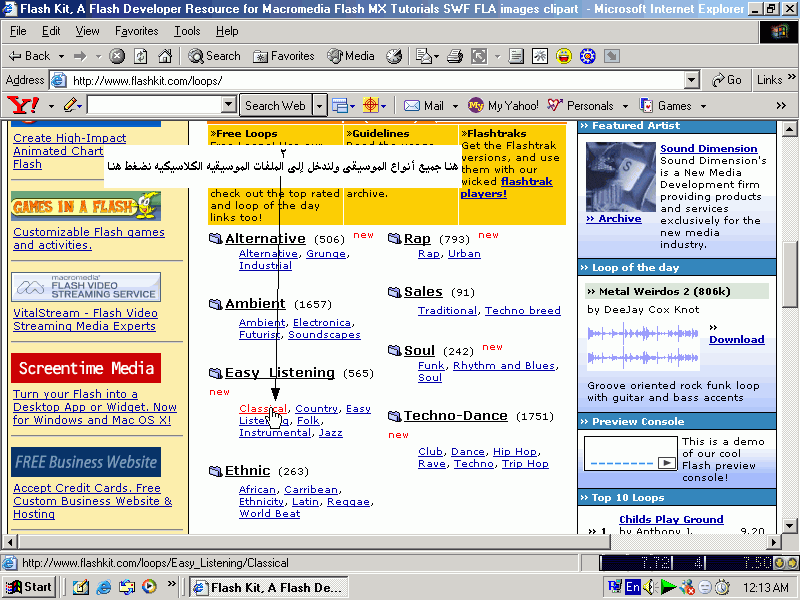Open the Rhythm and Blues link
The height and width of the screenshot is (600, 800).
click(x=504, y=366)
